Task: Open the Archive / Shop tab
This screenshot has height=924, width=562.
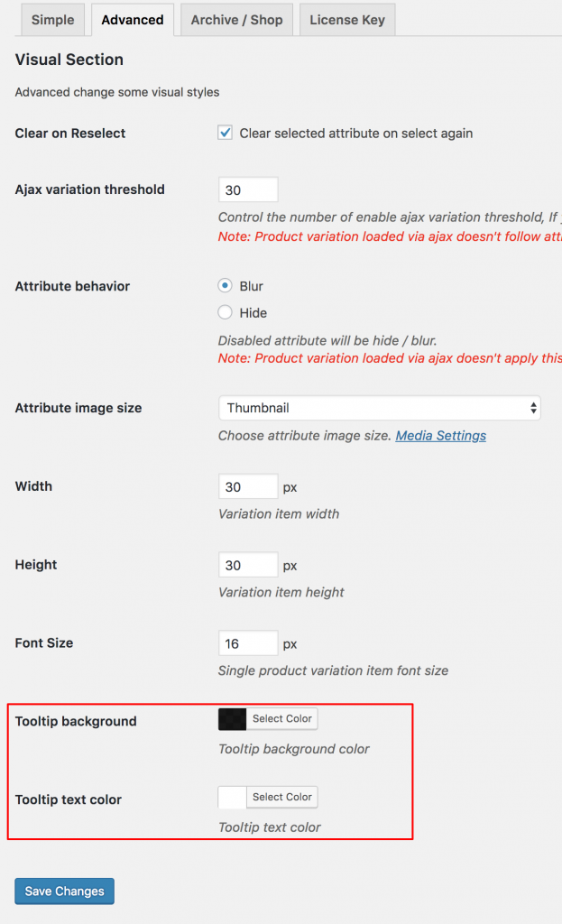Action: tap(235, 19)
